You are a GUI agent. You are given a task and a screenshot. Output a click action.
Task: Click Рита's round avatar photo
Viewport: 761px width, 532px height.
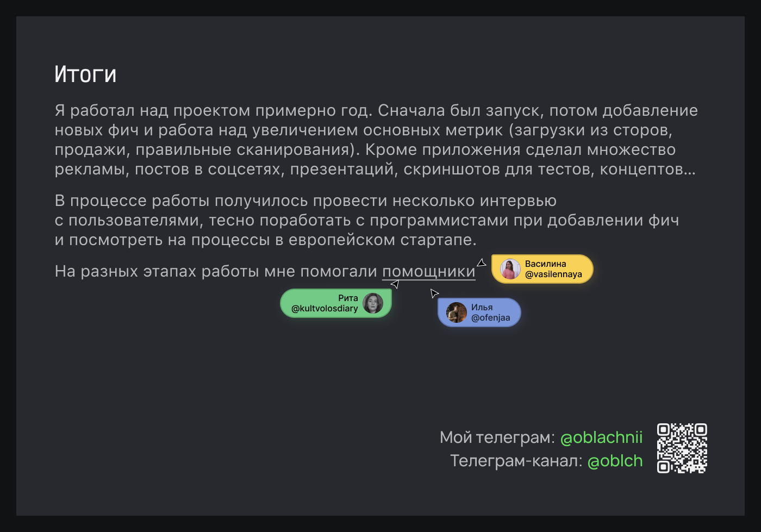[x=373, y=303]
